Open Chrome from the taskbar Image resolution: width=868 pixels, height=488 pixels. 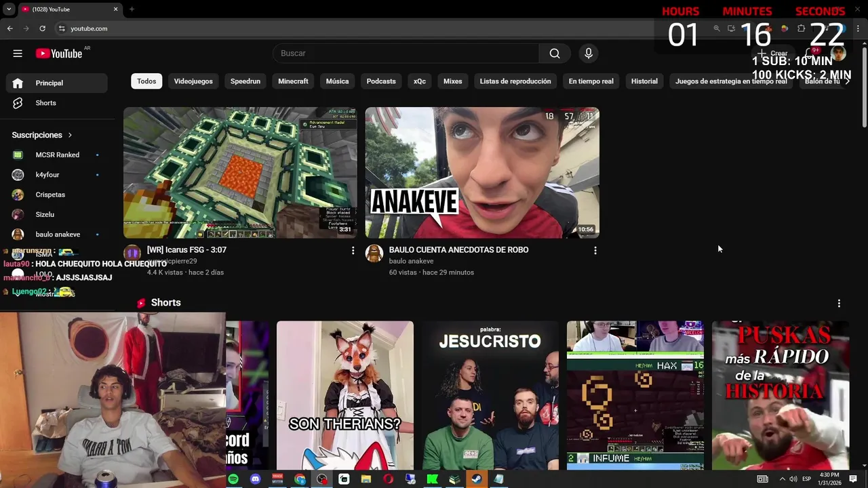[x=300, y=479]
